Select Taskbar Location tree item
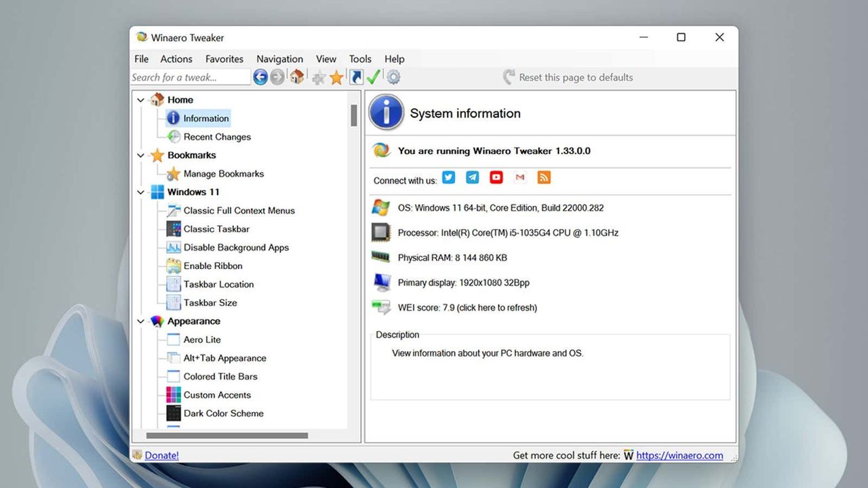This screenshot has width=868, height=488. click(x=218, y=284)
